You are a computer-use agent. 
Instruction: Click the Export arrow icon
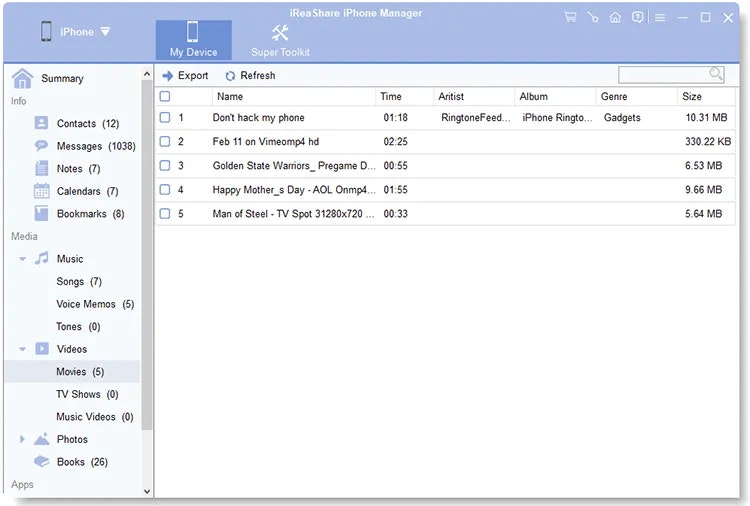pos(167,76)
